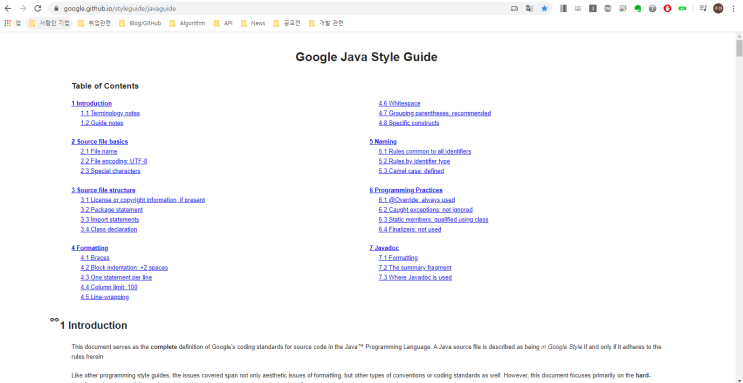Click the back navigation arrow
The image size is (743, 383).
click(8, 9)
